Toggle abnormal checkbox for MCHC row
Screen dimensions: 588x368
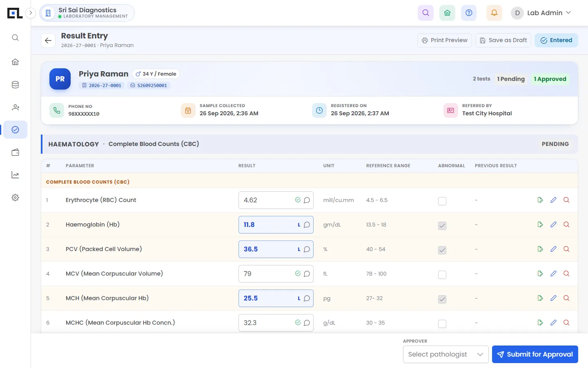[x=442, y=323]
